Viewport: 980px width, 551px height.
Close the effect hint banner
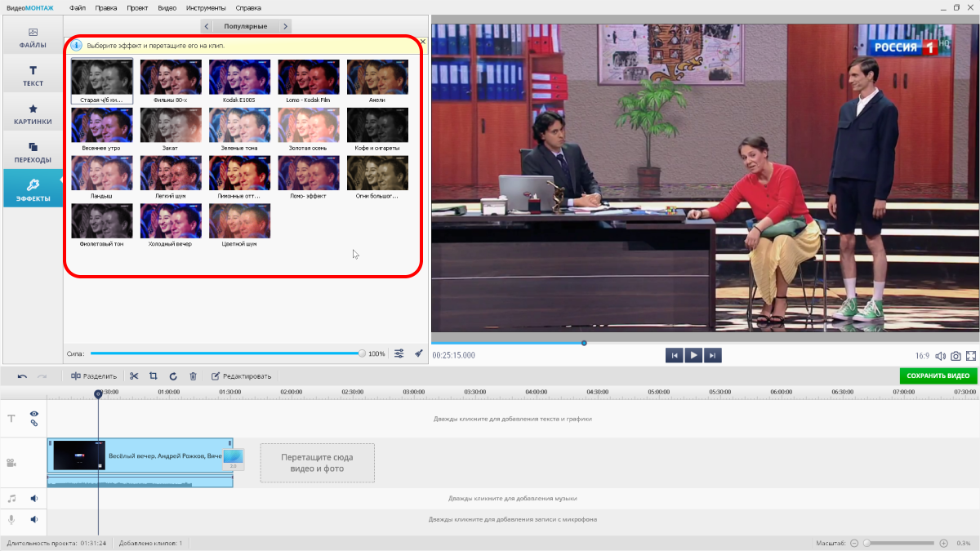(x=422, y=41)
